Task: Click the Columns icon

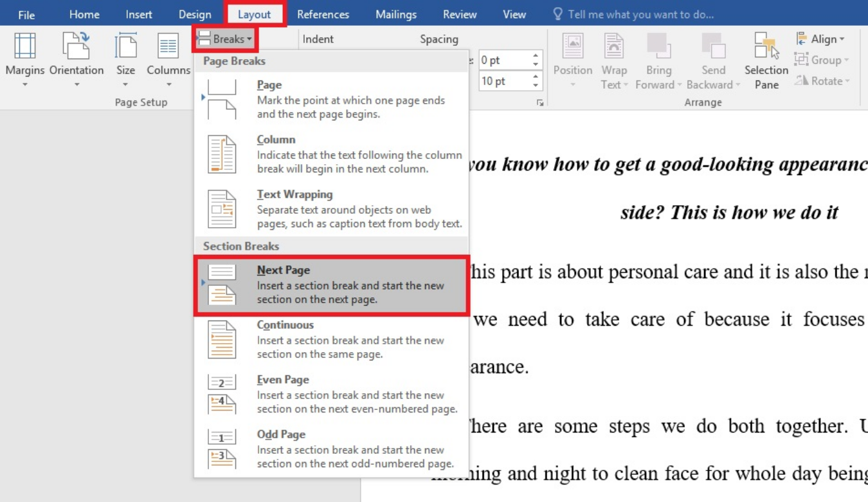Action: point(168,46)
